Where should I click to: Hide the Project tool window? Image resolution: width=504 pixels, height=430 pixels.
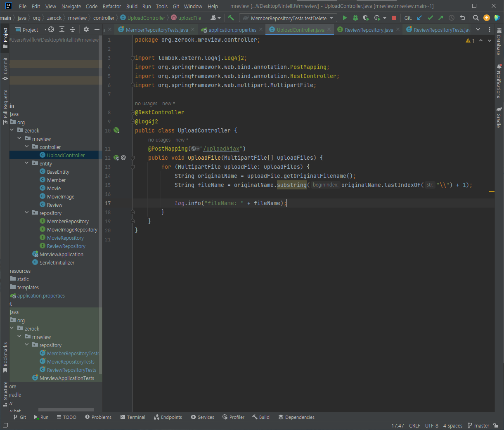(x=97, y=29)
